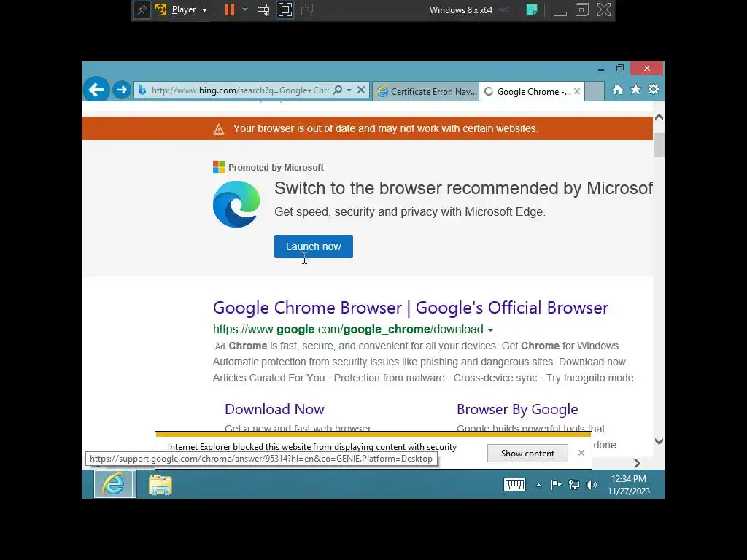Click the page scrollbar up arrow
The height and width of the screenshot is (560, 747).
tap(659, 117)
